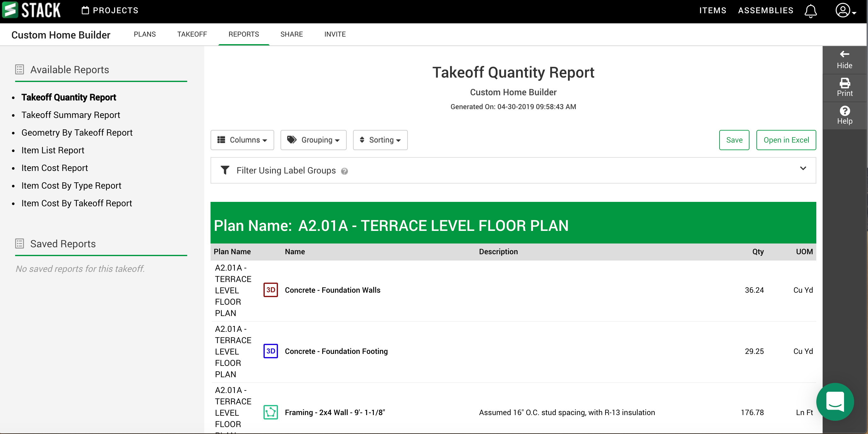Click the Help question mark icon
The height and width of the screenshot is (434, 868).
tap(844, 111)
